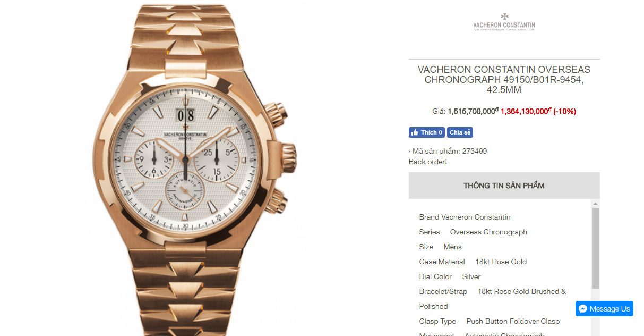This screenshot has width=644, height=336.
Task: Click the Brand Vacheron Constantin spec row
Action: 465,217
